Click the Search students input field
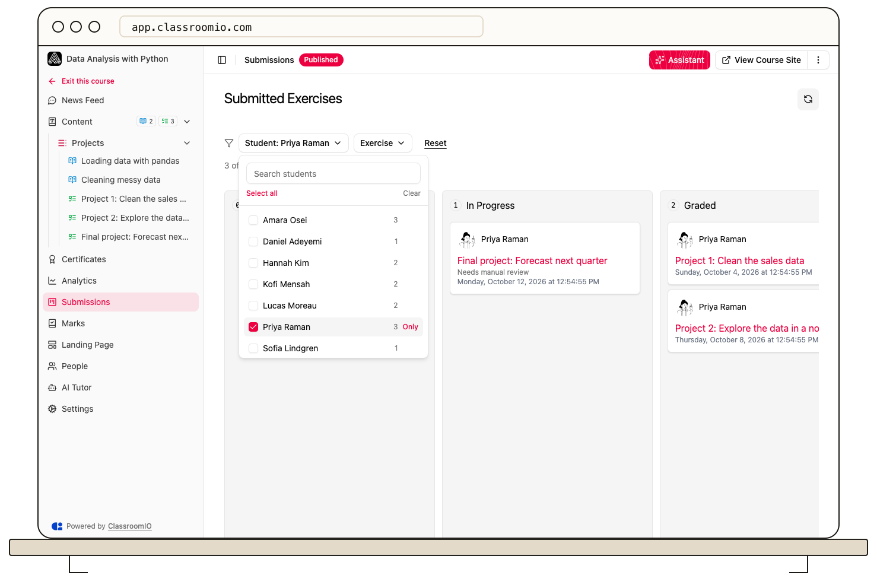Screen dimensions: 877x588 [333, 174]
